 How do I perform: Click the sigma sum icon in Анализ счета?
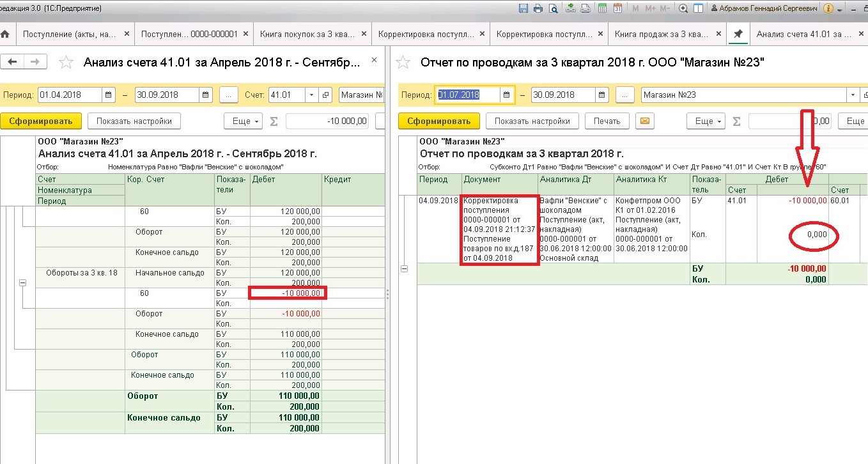274,121
